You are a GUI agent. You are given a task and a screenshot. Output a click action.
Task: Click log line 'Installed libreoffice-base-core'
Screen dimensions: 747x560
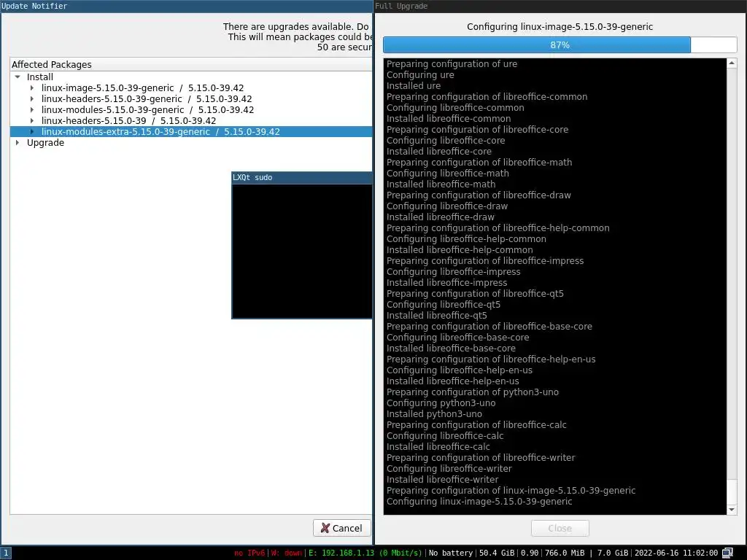451,349
